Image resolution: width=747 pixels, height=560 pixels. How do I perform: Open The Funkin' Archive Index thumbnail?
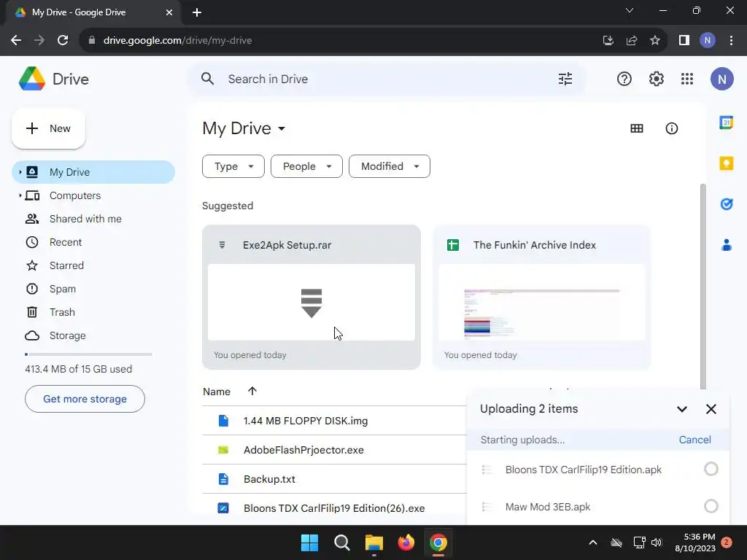(542, 303)
